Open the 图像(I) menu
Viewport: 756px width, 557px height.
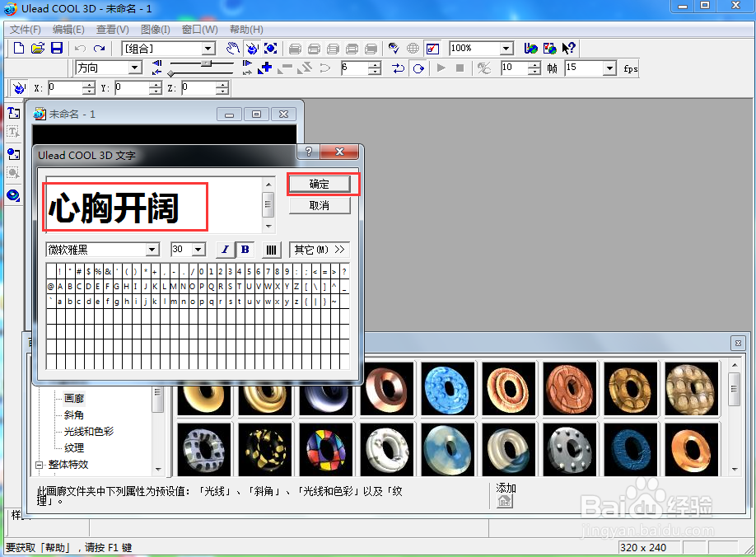(x=156, y=30)
